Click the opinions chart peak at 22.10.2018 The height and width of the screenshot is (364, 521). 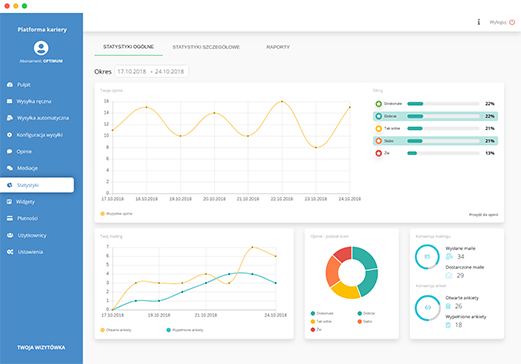[282, 101]
